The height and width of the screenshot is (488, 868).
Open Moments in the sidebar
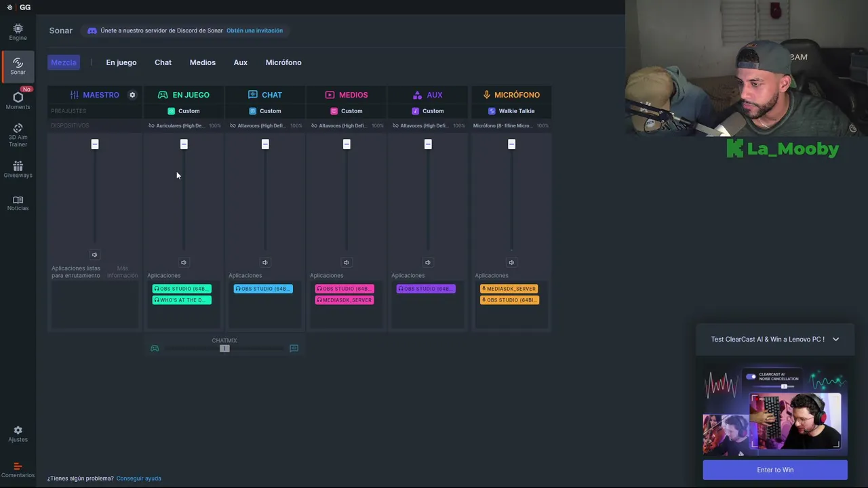[x=18, y=100]
